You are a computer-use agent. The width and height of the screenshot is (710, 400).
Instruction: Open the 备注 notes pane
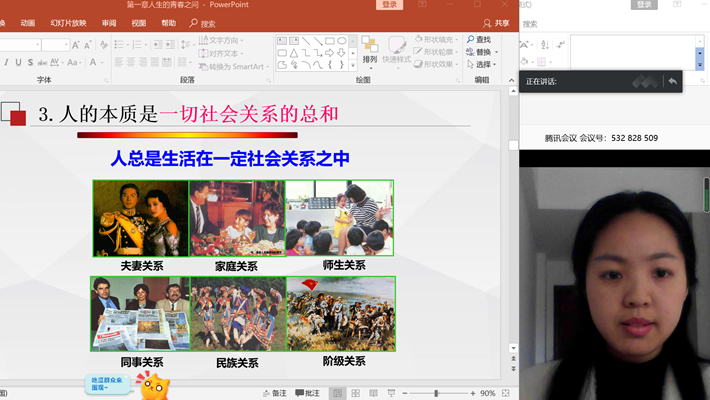pos(273,393)
